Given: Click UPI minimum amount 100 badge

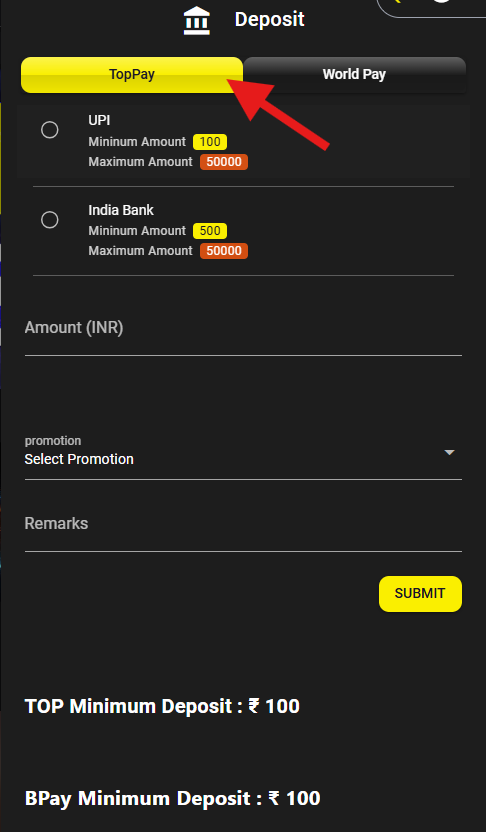Looking at the screenshot, I should coord(210,142).
